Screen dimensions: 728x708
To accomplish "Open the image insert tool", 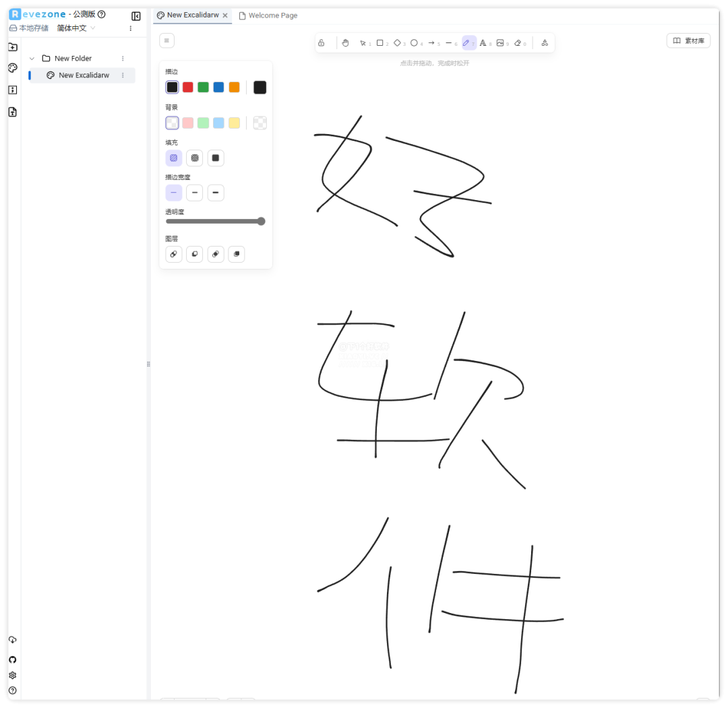I will point(502,42).
